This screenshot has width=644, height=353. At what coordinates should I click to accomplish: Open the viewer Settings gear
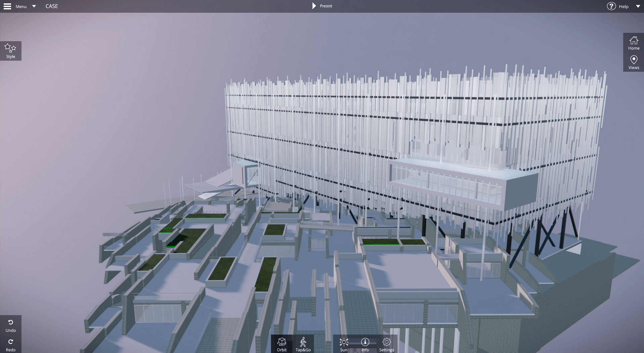(x=386, y=344)
